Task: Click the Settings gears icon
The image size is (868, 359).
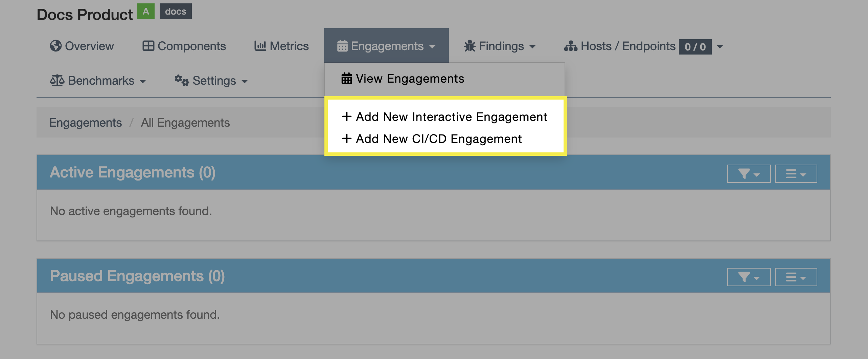Action: tap(181, 81)
